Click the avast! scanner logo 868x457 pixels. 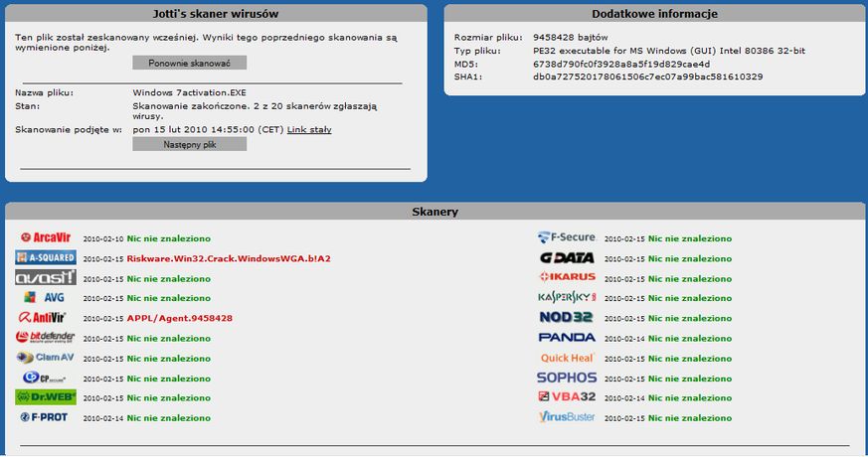(x=46, y=278)
